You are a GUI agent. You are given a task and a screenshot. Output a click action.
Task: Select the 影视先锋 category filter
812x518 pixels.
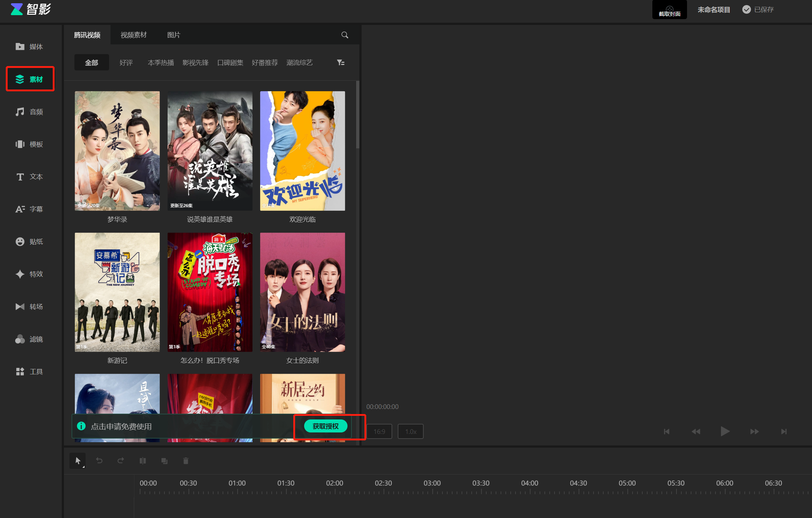[x=196, y=63]
